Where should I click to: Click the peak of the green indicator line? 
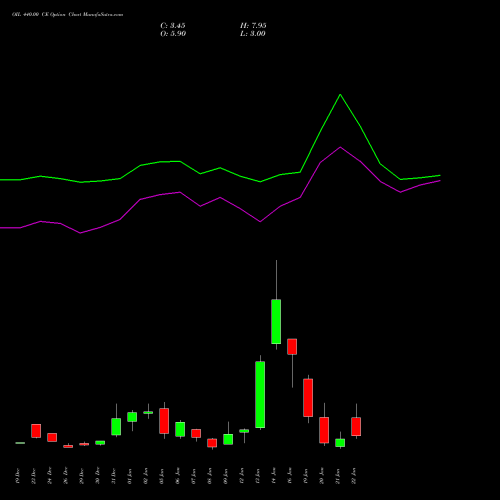[340, 95]
